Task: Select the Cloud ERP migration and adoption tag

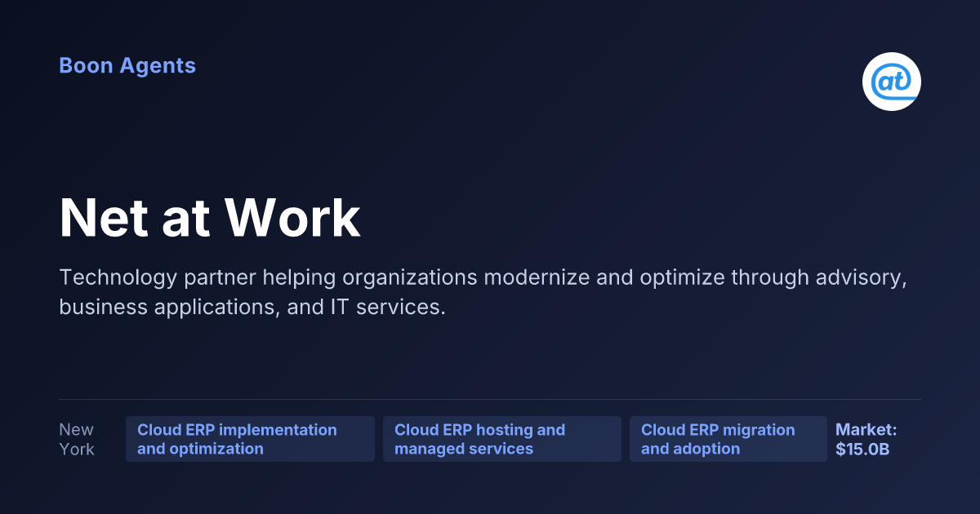Action: (728, 439)
